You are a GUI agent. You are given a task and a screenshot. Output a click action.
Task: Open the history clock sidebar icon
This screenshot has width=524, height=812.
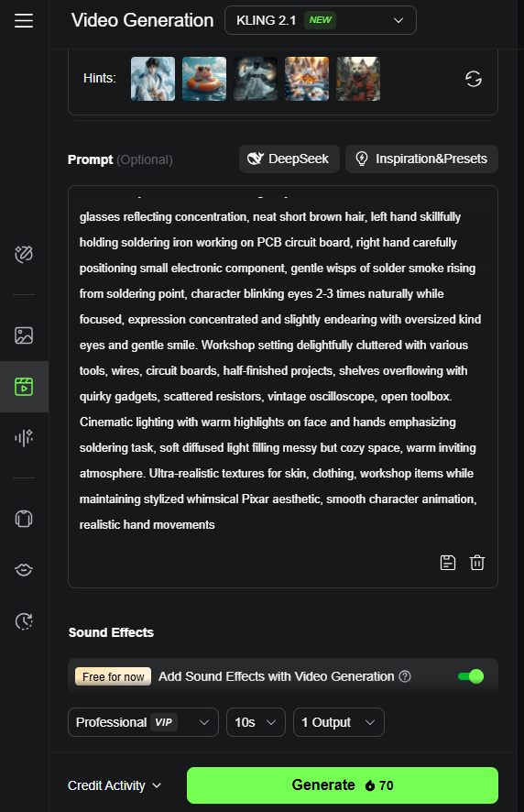[24, 620]
